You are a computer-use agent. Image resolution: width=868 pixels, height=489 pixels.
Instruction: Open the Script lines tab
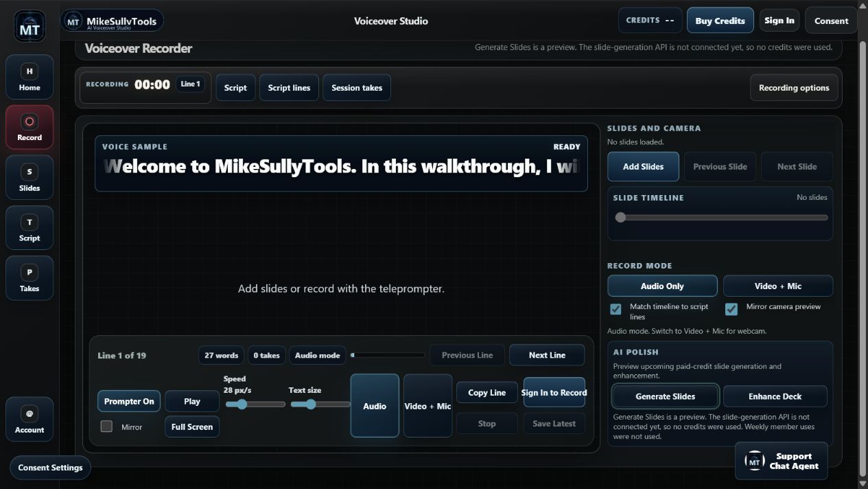coord(289,87)
